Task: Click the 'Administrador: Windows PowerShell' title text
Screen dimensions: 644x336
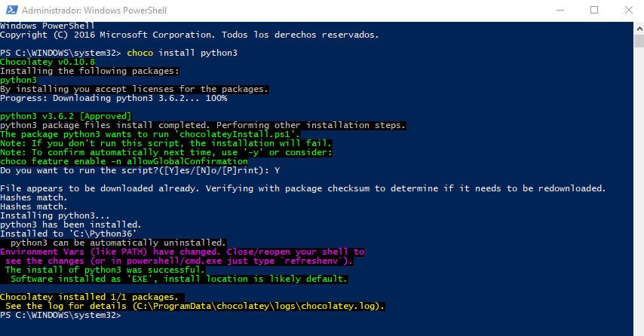Action: tap(94, 11)
